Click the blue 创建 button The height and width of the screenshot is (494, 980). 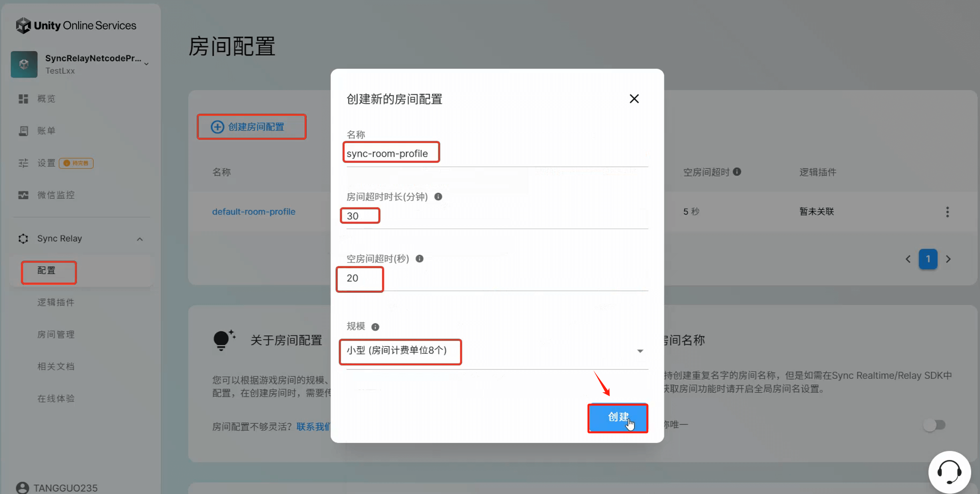click(618, 417)
